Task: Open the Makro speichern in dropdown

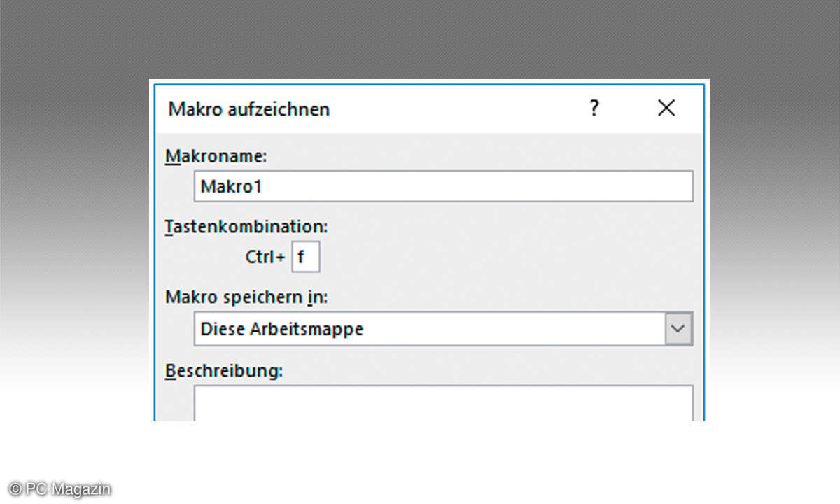Action: (678, 328)
